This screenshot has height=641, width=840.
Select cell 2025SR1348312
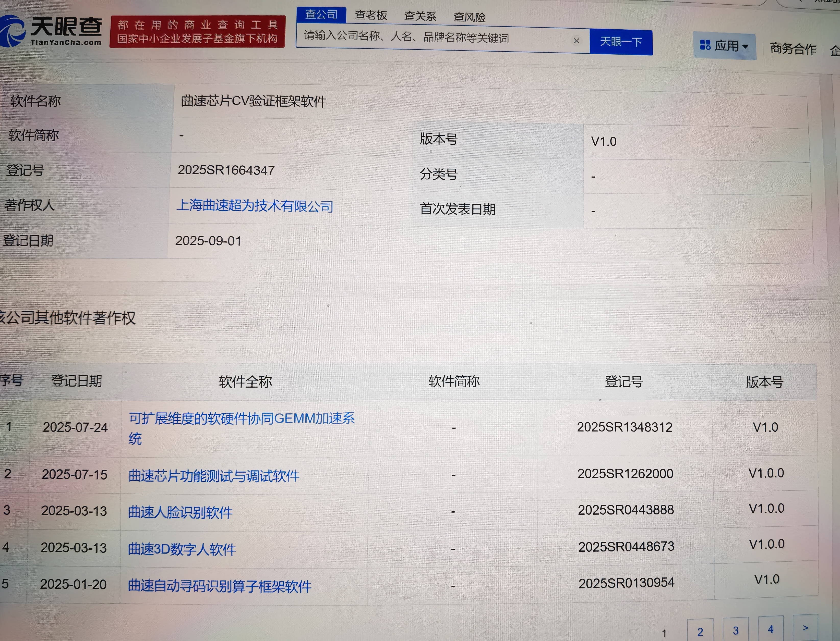(x=625, y=427)
